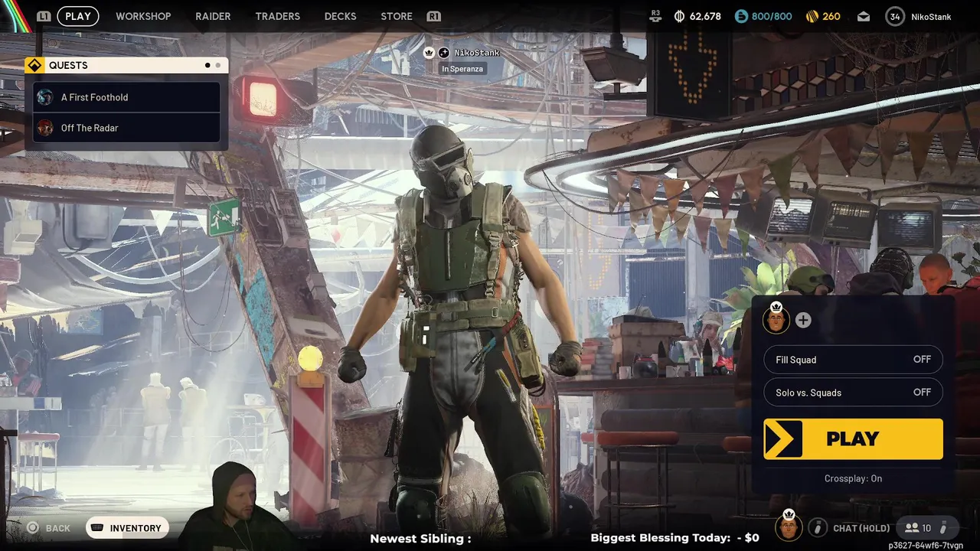
Task: Toggle Solo vs. Squads option
Action: [x=853, y=393]
